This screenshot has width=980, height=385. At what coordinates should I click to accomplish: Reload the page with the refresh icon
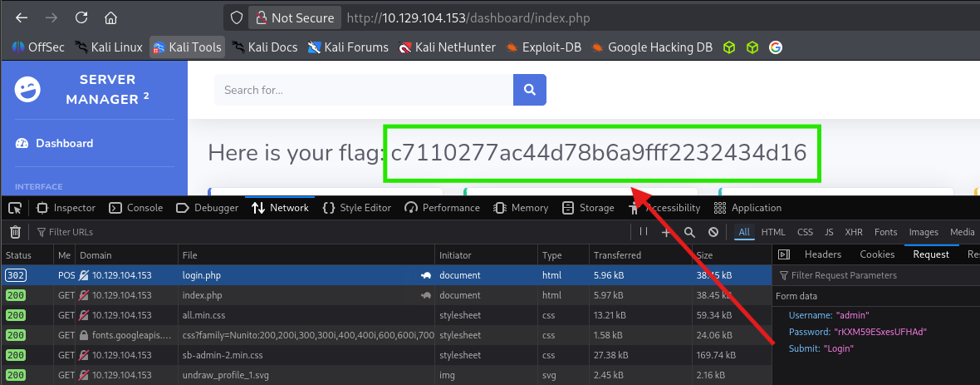click(x=81, y=17)
